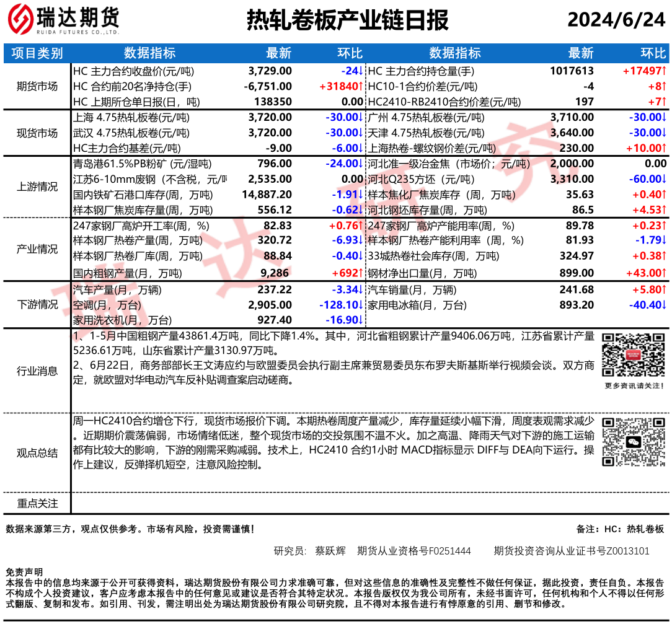Click the title 热轧卷板产业链日报
Image resolution: width=672 pixels, height=624 pixels.
click(347, 21)
